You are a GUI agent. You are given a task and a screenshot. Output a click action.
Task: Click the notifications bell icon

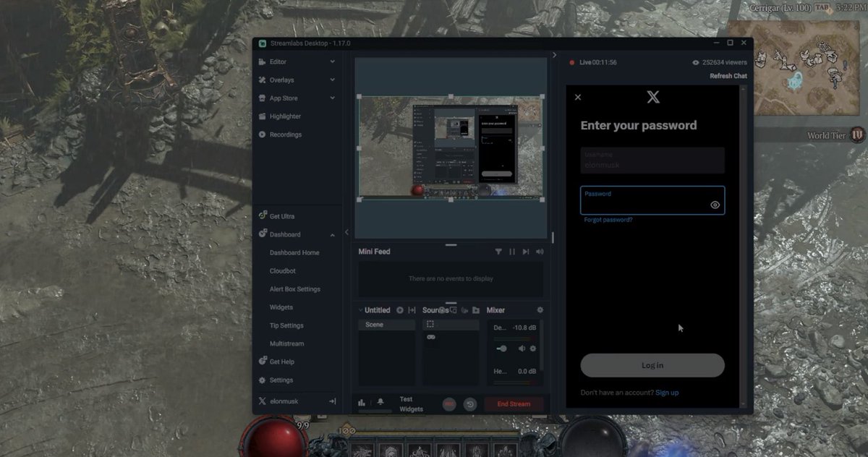click(x=380, y=402)
